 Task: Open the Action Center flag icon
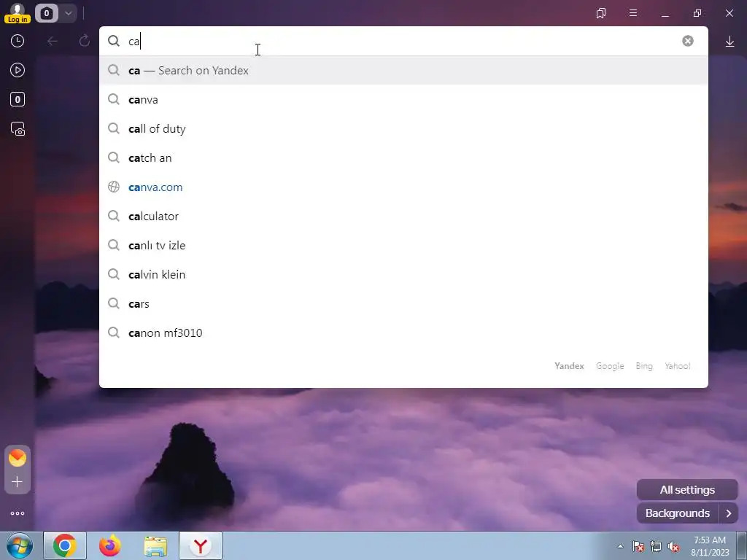(638, 546)
